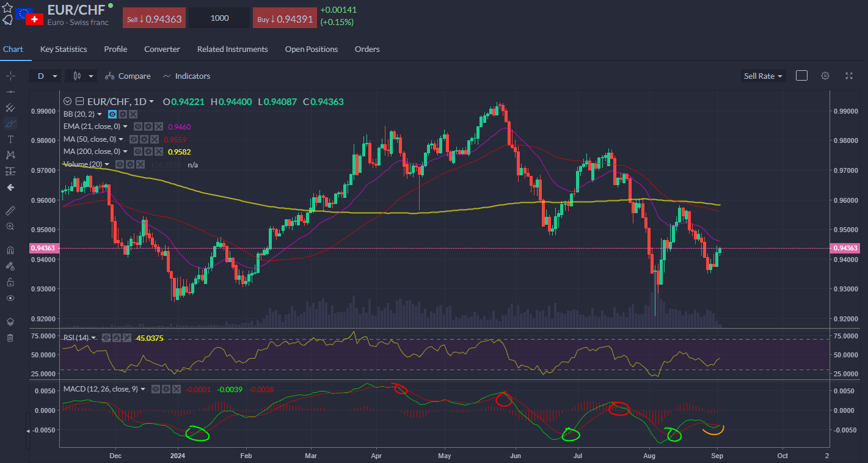Select the Text drawing tool in the left toolbar
This screenshot has width=868, height=463.
pyautogui.click(x=10, y=139)
